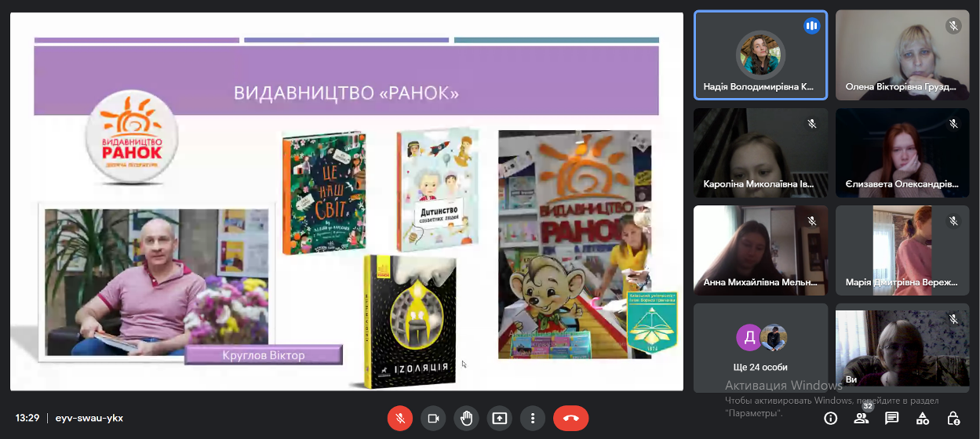Viewport: 980px width, 439px height.
Task: Unmute the microphone in the call toolbar
Action: coord(399,418)
